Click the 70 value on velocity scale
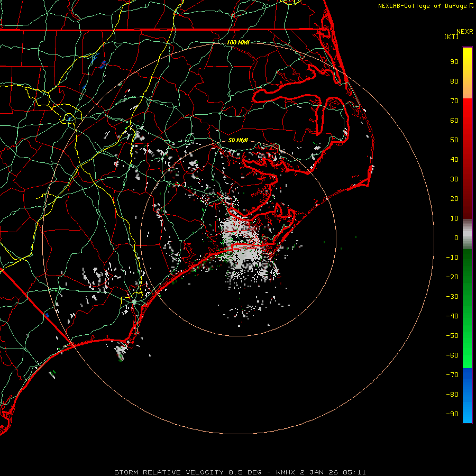The image size is (476, 476). [454, 101]
